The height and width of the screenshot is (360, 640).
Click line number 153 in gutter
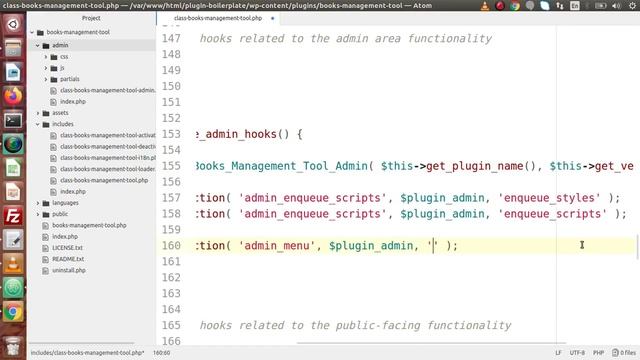pyautogui.click(x=171, y=134)
